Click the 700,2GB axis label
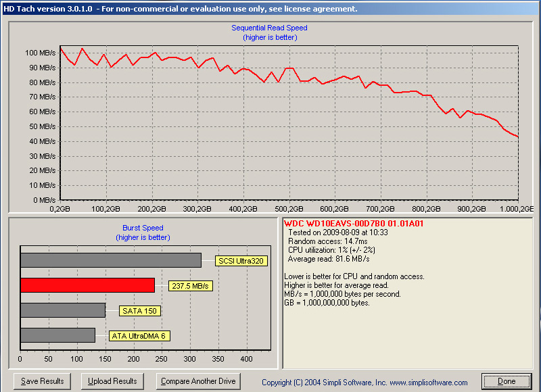Image resolution: width=541 pixels, height=392 pixels. point(380,209)
